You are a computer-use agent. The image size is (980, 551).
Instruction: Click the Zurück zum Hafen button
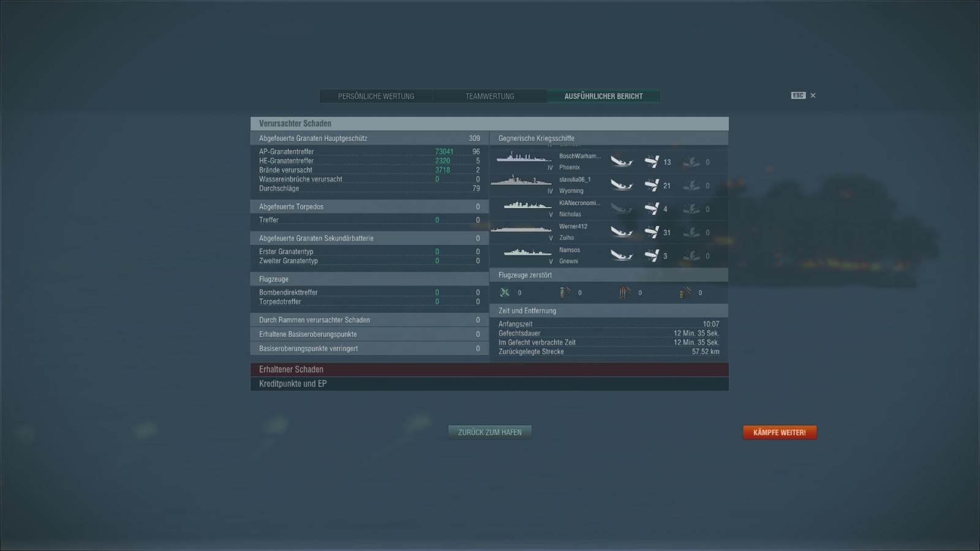(x=490, y=432)
